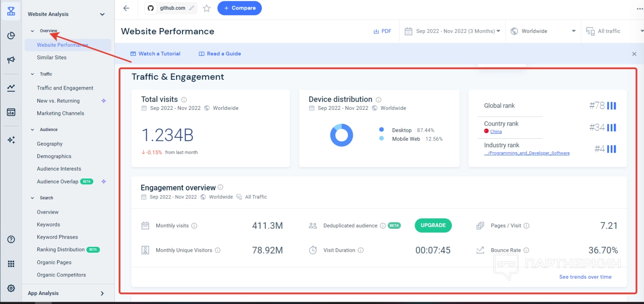The width and height of the screenshot is (644, 304).
Task: Open the settings gear in left rail
Action: click(x=11, y=288)
